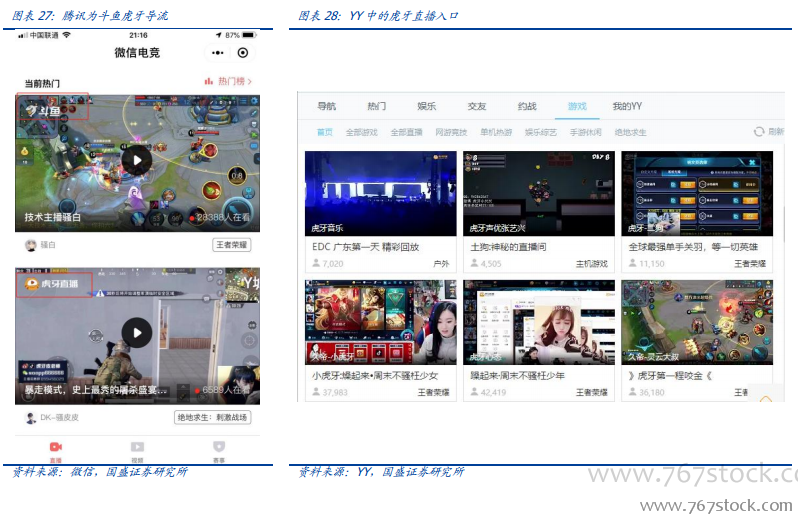This screenshot has height=520, width=798.
Task: Play the 暴走模式 PUBG stream video
Action: (137, 333)
